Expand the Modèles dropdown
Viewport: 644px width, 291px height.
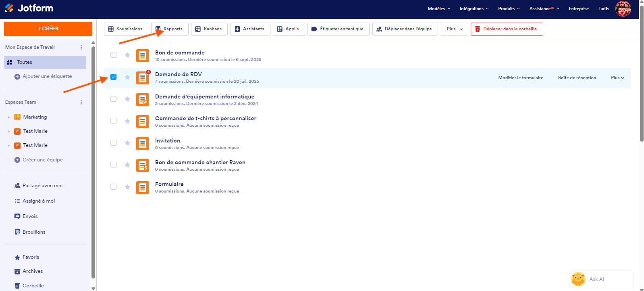439,8
